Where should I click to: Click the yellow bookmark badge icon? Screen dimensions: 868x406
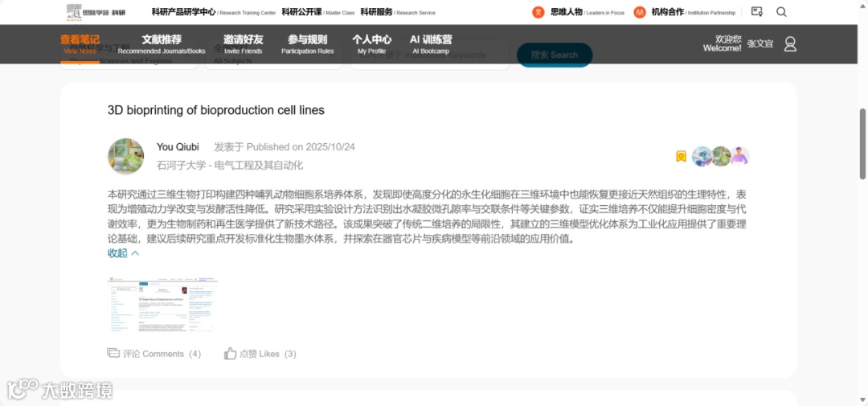pos(681,157)
